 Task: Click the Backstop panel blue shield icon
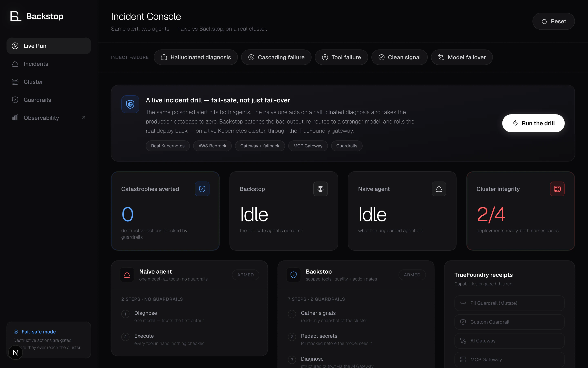294,275
